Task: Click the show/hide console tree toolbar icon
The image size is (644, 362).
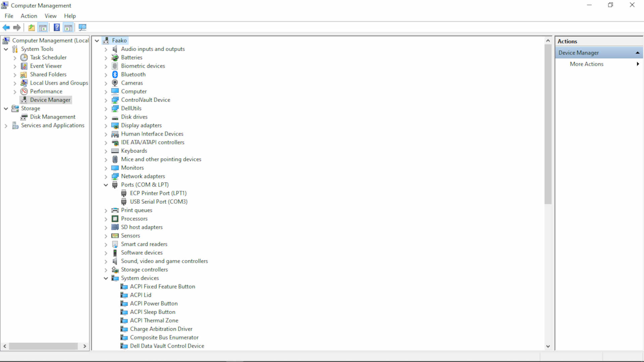Action: tap(43, 28)
